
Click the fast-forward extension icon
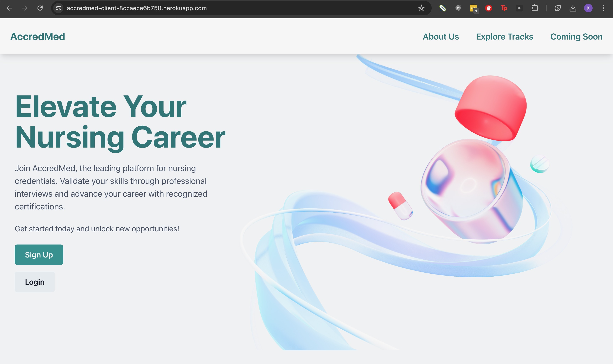coord(519,8)
